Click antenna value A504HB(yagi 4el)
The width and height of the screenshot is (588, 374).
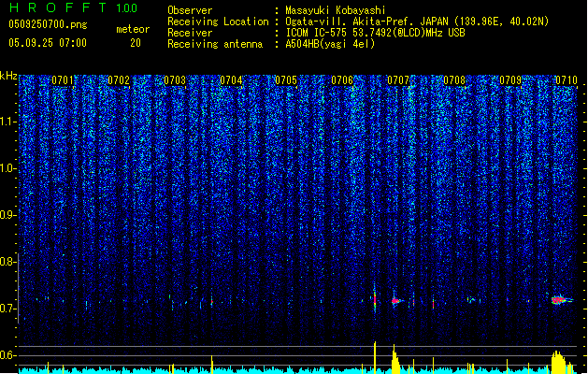[x=330, y=44]
